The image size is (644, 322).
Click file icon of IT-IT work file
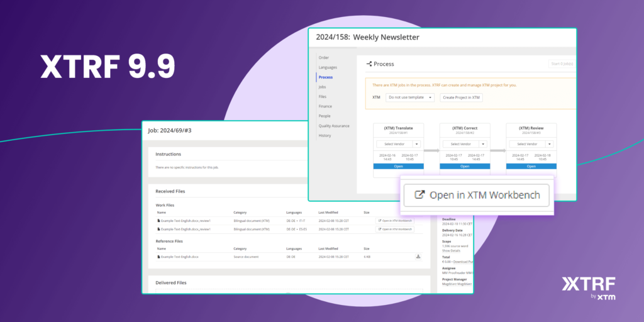[x=158, y=221]
